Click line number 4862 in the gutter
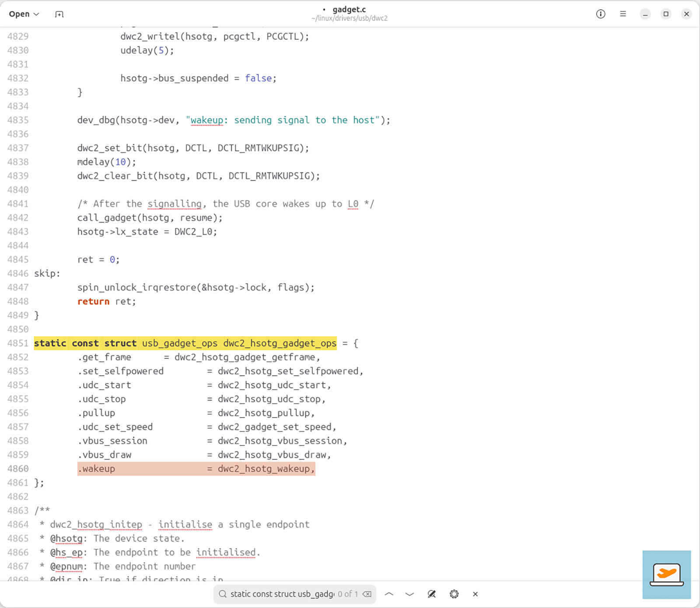Screen dimensions: 700x608 (x=18, y=497)
